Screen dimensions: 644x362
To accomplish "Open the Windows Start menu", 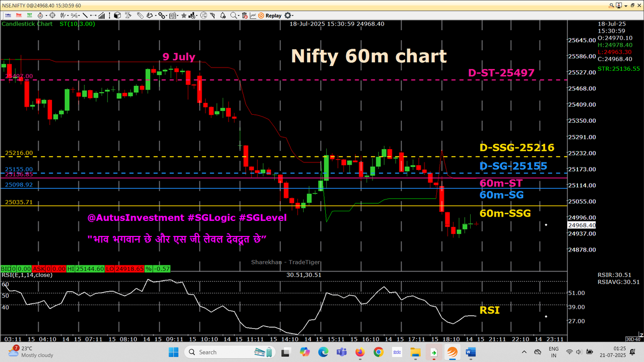I will click(x=174, y=352).
